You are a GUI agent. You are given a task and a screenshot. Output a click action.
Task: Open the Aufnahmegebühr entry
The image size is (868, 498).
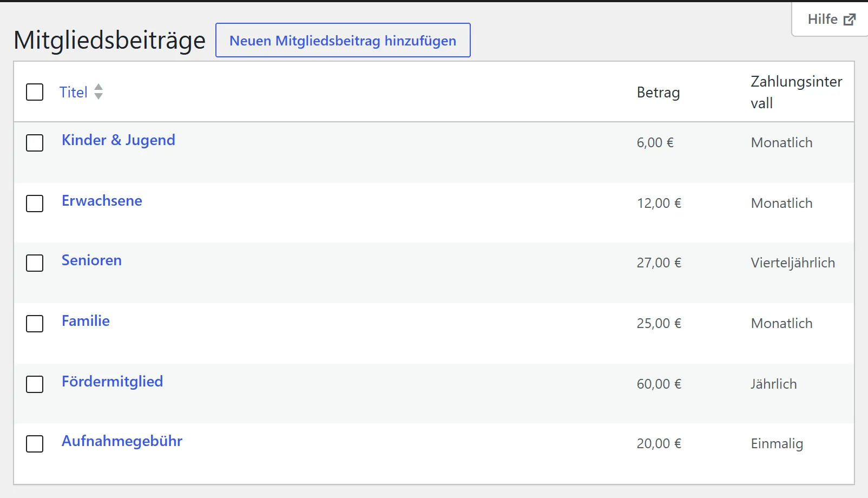click(122, 441)
